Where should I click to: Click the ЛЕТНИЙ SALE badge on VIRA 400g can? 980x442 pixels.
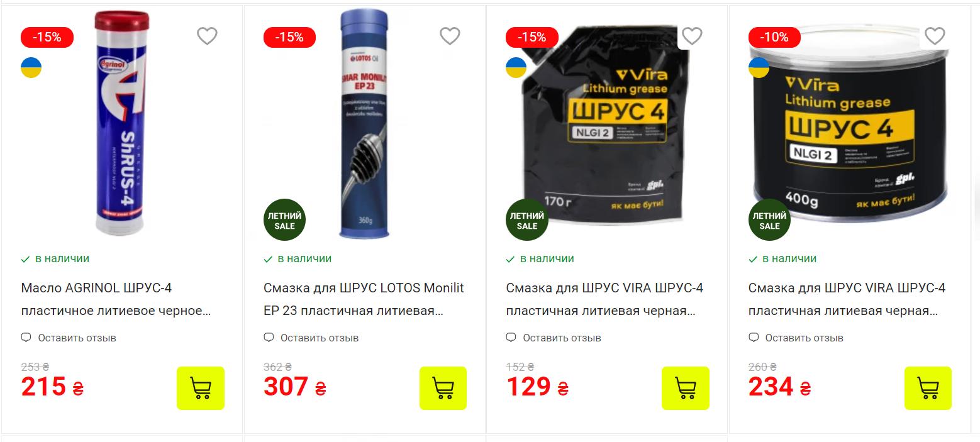tap(769, 221)
